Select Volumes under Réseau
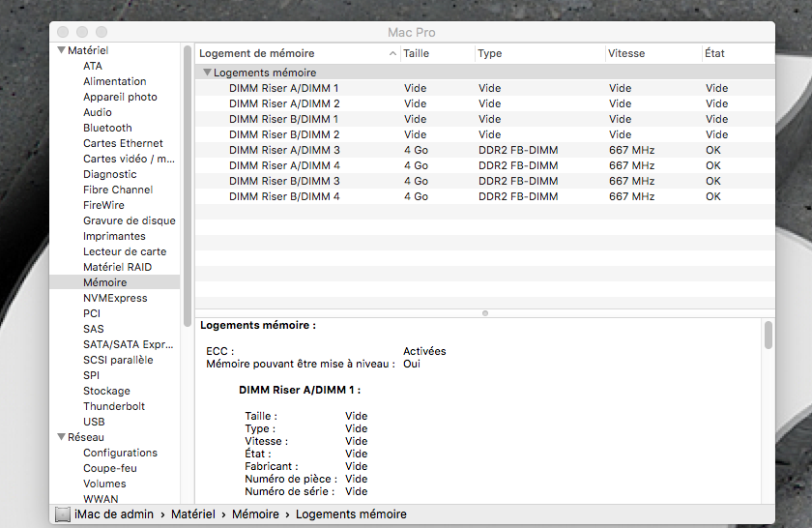 pyautogui.click(x=104, y=484)
